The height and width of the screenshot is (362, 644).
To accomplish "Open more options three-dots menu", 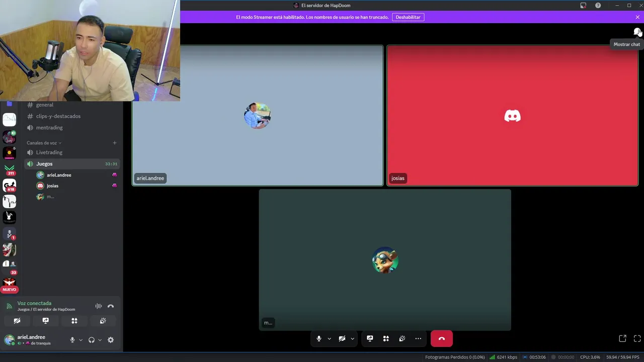I will point(418,339).
